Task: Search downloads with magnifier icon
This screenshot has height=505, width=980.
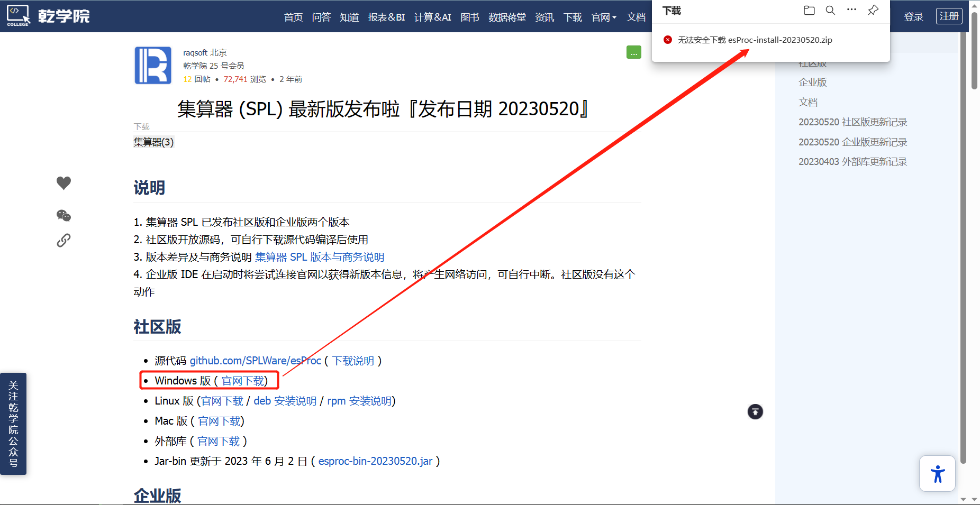Action: tap(830, 11)
